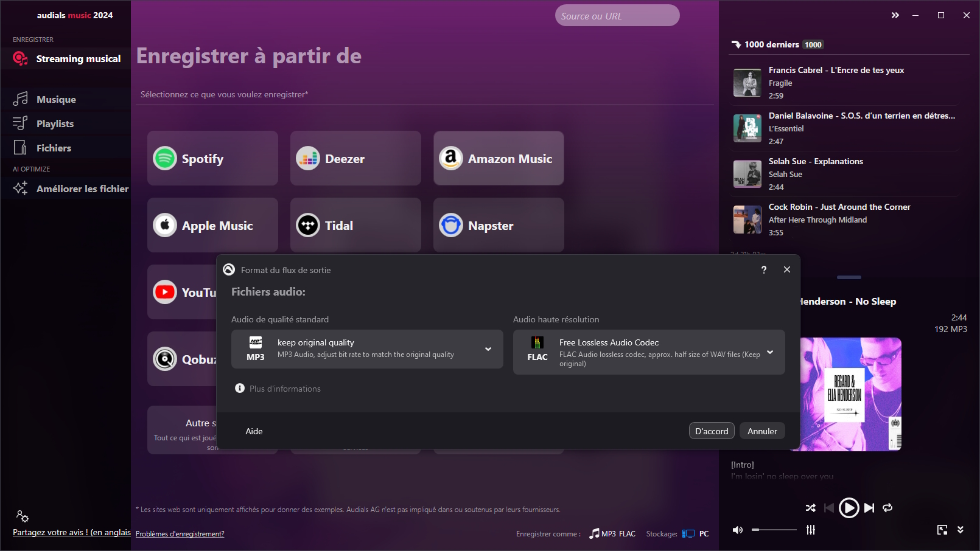Click the help question mark in dialog
This screenshot has height=551, width=980.
click(x=764, y=269)
